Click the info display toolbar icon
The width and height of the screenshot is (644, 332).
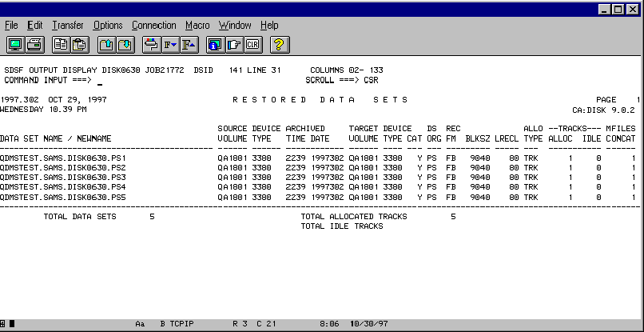click(215, 45)
